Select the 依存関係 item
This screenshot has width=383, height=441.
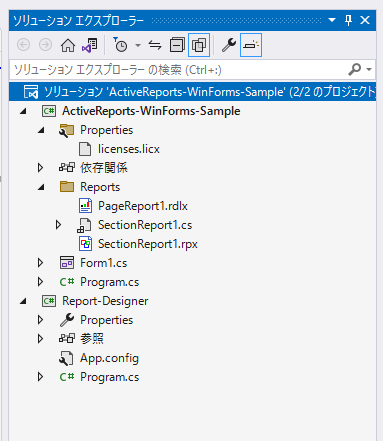coord(104,168)
